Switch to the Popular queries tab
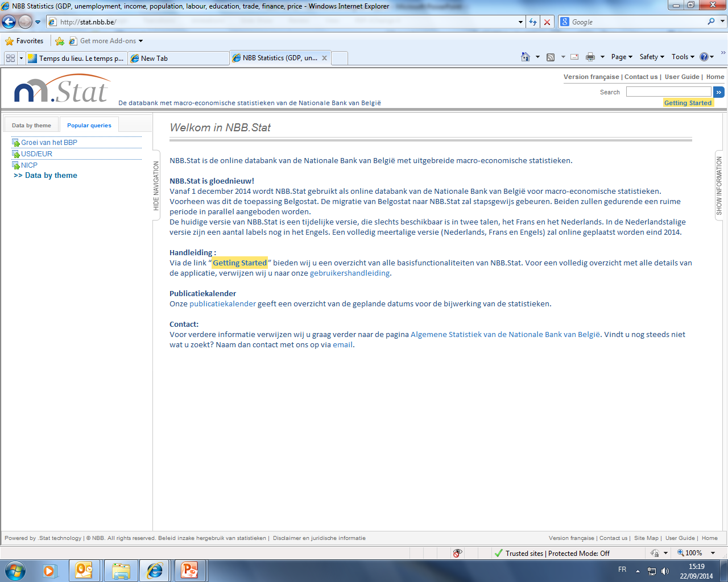Viewport: 728px width, 582px height. click(x=89, y=125)
